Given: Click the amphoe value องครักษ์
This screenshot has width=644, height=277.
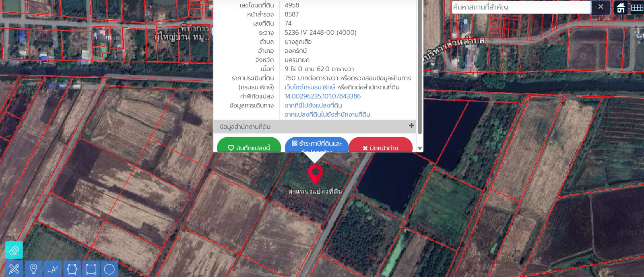Looking at the screenshot, I should [296, 51].
